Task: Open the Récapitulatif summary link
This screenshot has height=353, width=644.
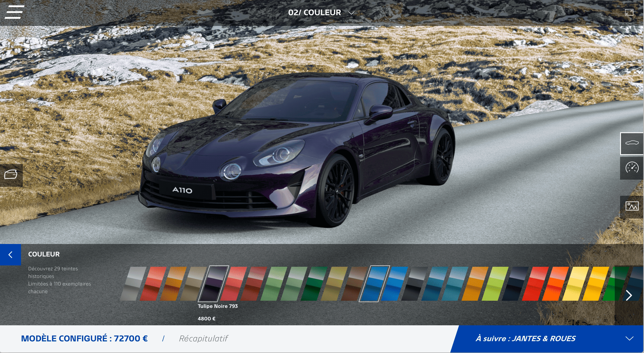Action: (203, 338)
